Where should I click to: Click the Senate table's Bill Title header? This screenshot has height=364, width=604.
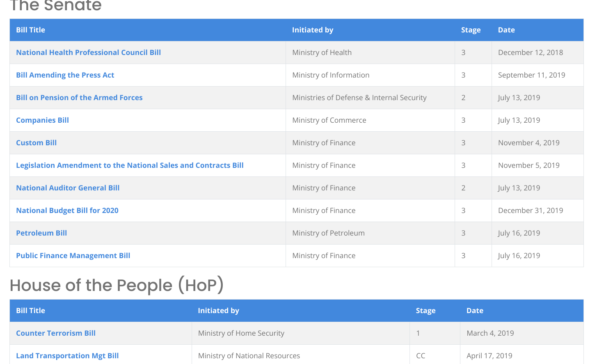click(x=30, y=30)
